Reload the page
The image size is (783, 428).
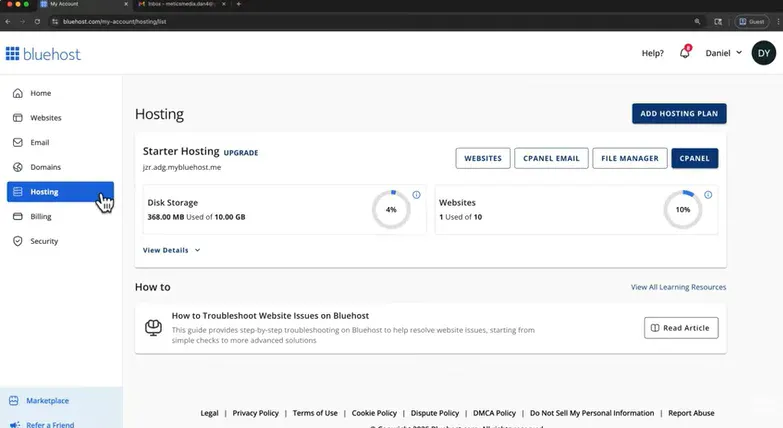point(37,21)
